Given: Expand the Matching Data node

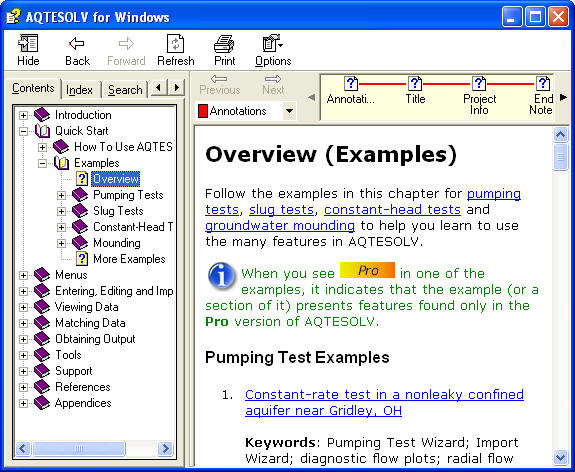Looking at the screenshot, I should pos(23,323).
